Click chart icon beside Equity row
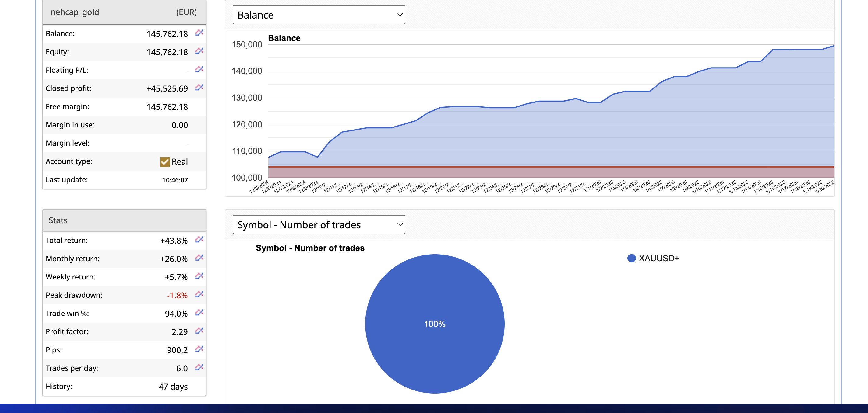Screen dimensions: 868x413 pos(199,51)
